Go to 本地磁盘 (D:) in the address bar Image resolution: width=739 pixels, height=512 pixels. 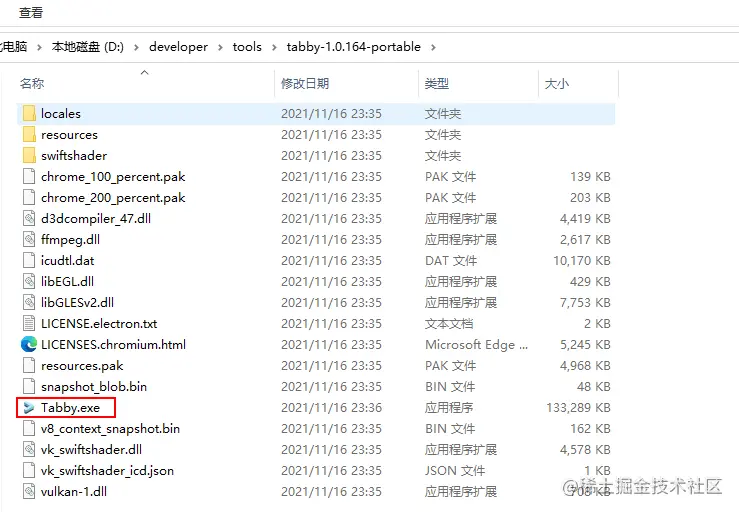(x=88, y=47)
